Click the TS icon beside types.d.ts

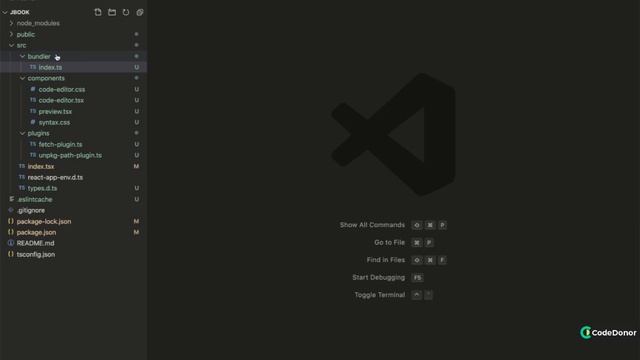coord(22,188)
